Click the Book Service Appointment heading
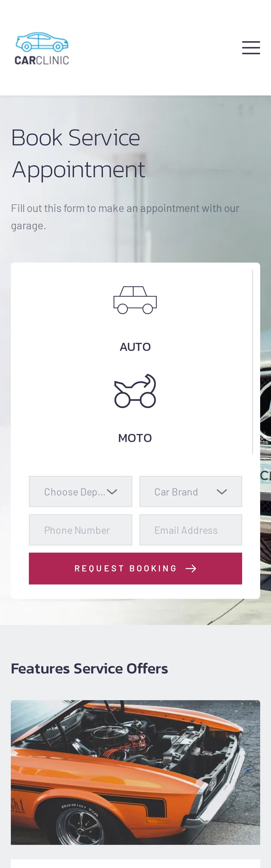The height and width of the screenshot is (868, 271). click(x=79, y=153)
